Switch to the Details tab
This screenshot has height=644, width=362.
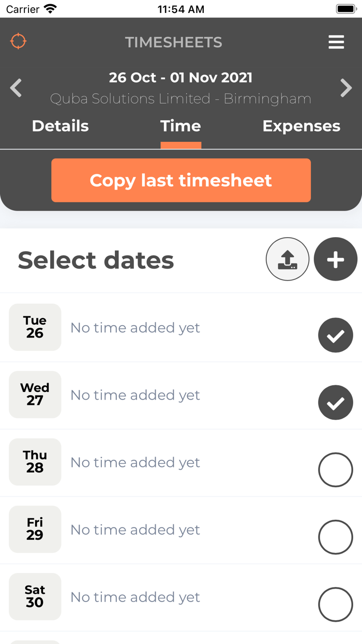coord(60,126)
